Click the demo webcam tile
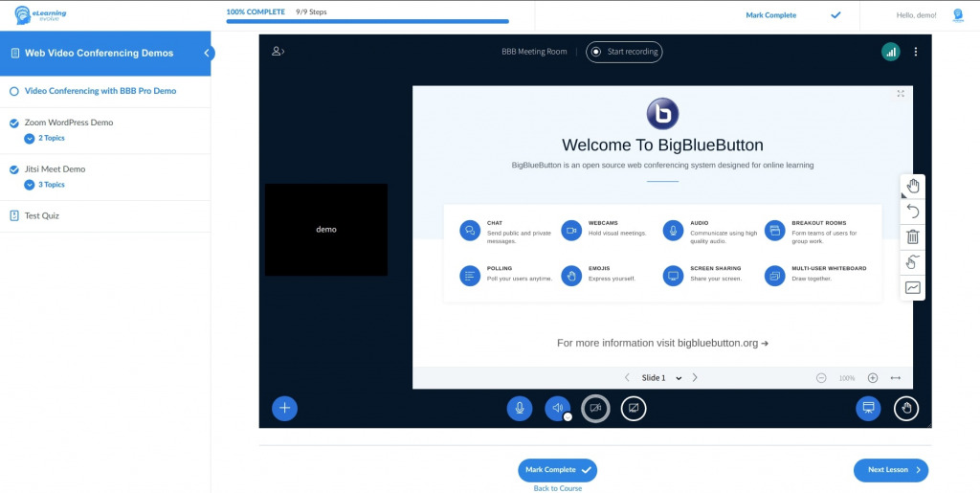This screenshot has height=493, width=980. click(326, 230)
